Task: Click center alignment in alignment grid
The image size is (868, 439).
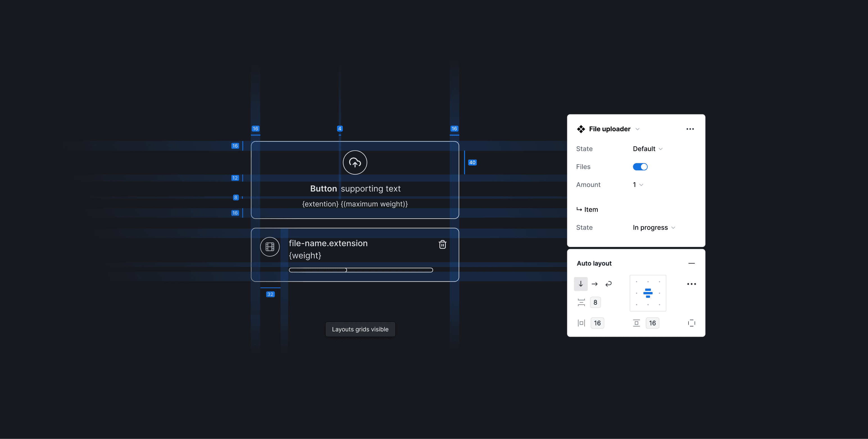Action: tap(648, 293)
